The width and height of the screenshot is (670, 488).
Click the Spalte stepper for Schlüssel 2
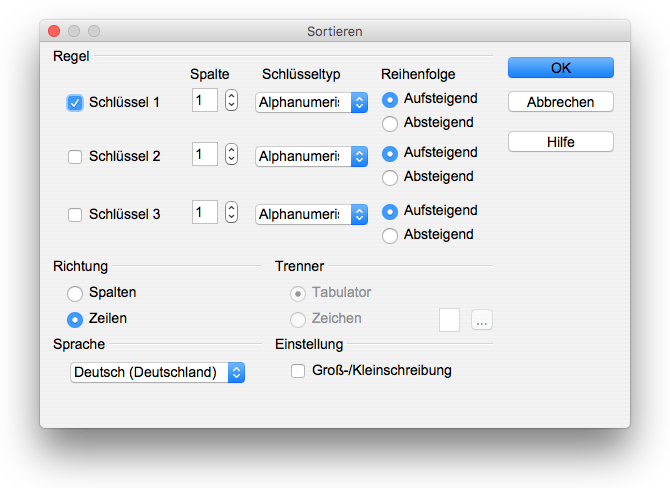tap(231, 154)
